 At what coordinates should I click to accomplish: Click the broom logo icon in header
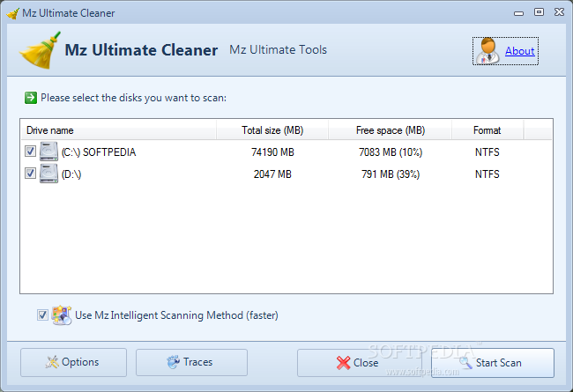[x=40, y=50]
